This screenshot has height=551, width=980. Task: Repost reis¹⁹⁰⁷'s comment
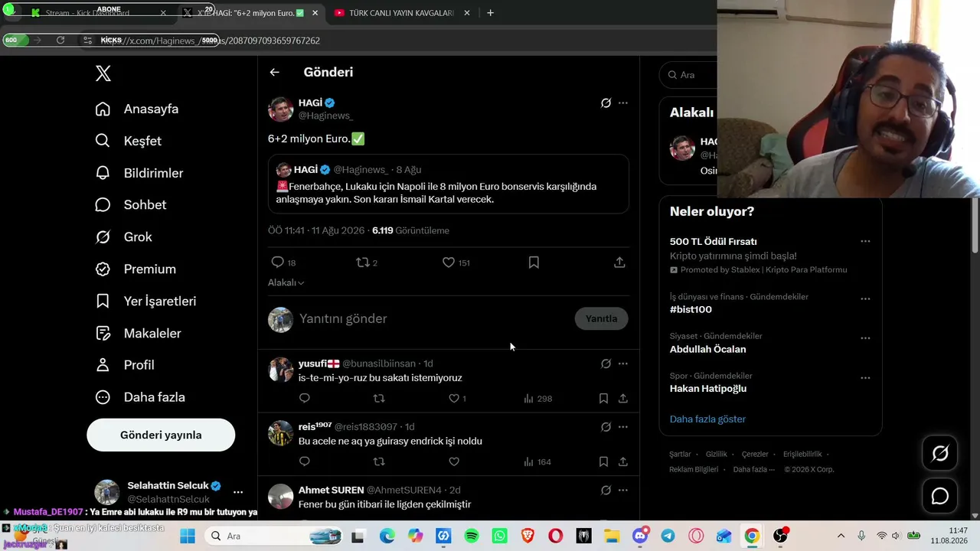tap(378, 461)
